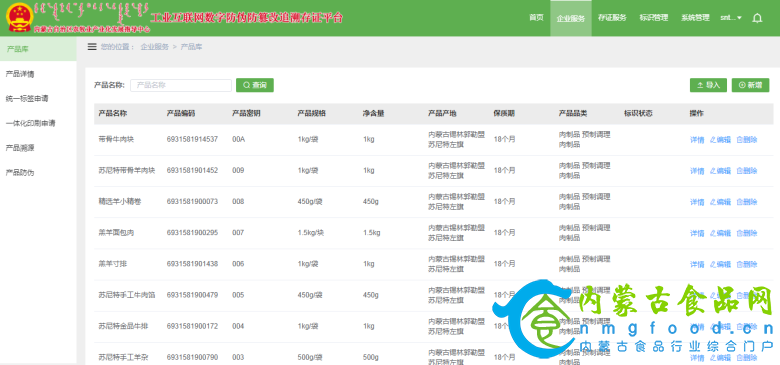Click product name in row 006
The width and height of the screenshot is (780, 365).
113,264
